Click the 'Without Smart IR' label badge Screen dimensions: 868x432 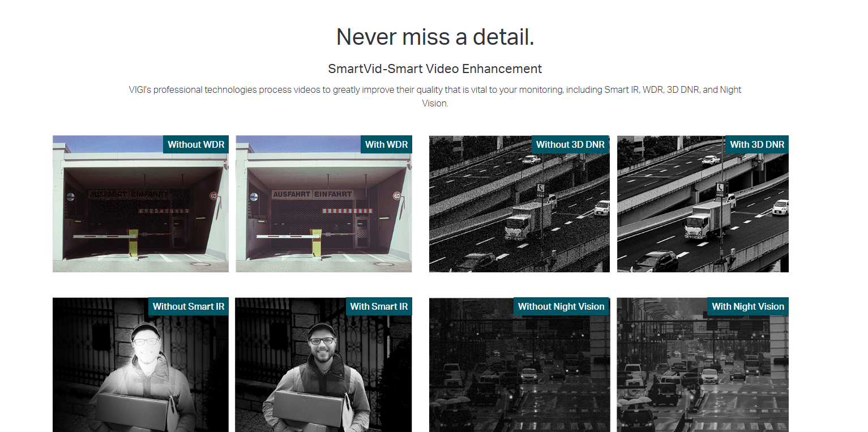point(189,306)
